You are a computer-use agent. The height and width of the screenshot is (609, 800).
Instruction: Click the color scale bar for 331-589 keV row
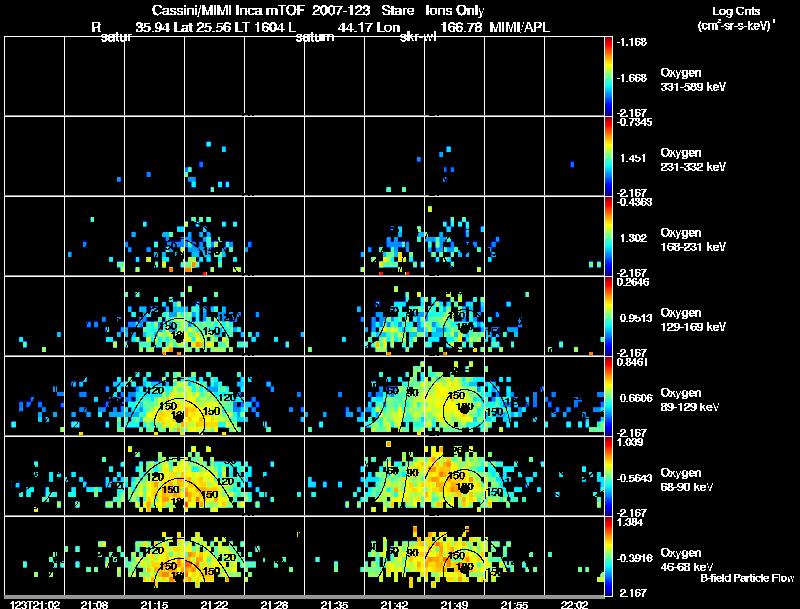[x=608, y=76]
